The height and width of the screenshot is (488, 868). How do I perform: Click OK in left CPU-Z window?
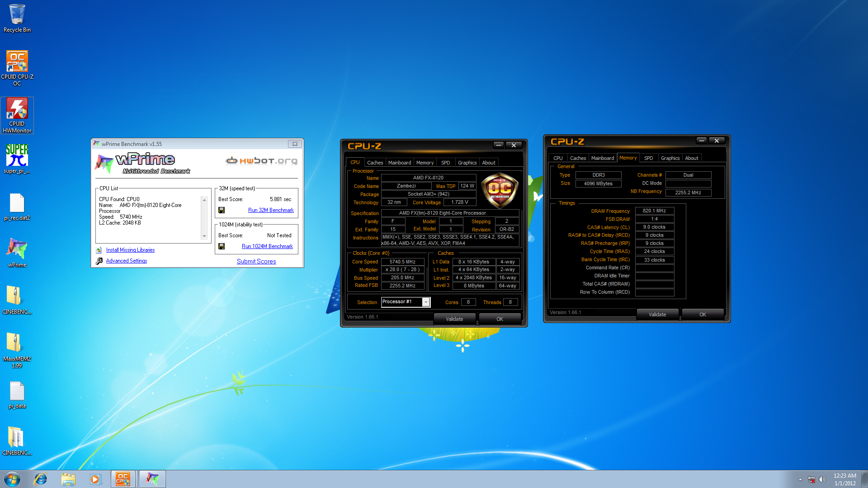500,319
